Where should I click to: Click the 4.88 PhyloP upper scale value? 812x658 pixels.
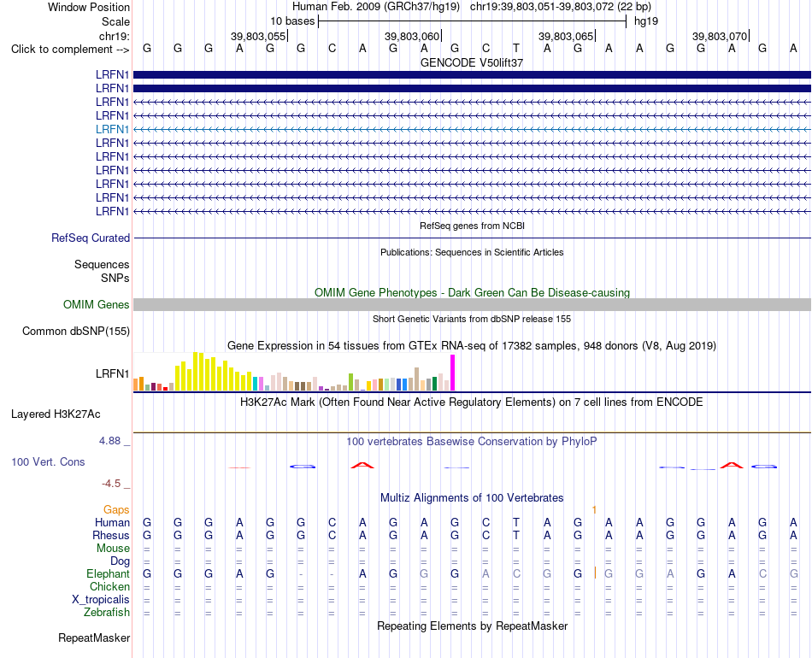click(109, 441)
